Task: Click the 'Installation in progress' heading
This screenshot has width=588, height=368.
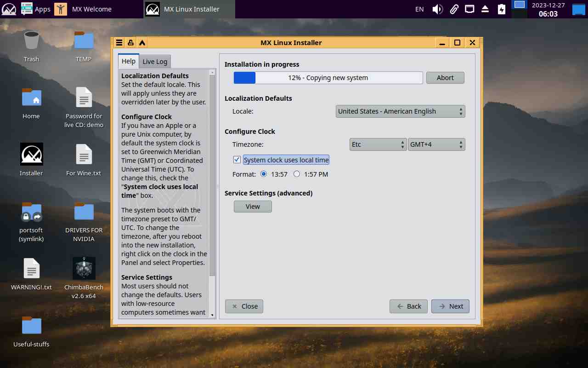Action: 262,64
